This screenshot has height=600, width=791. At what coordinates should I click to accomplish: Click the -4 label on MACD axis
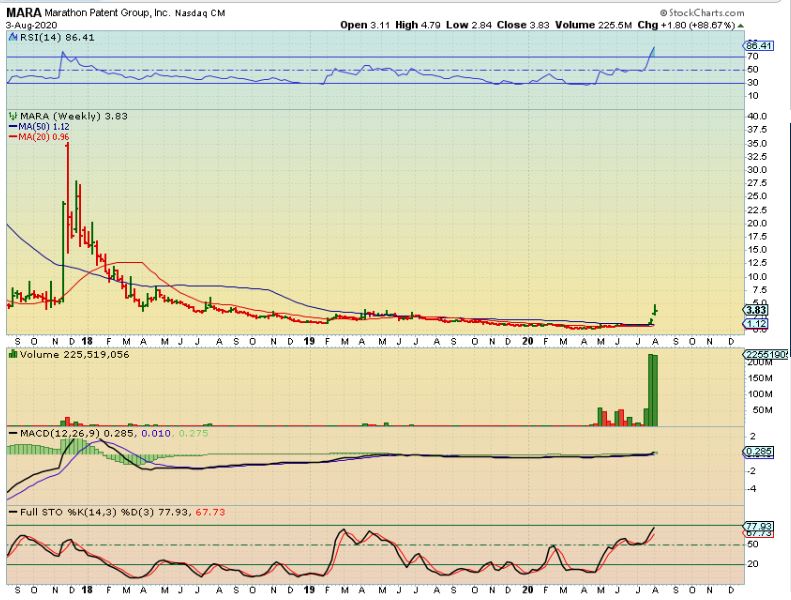pyautogui.click(x=753, y=488)
